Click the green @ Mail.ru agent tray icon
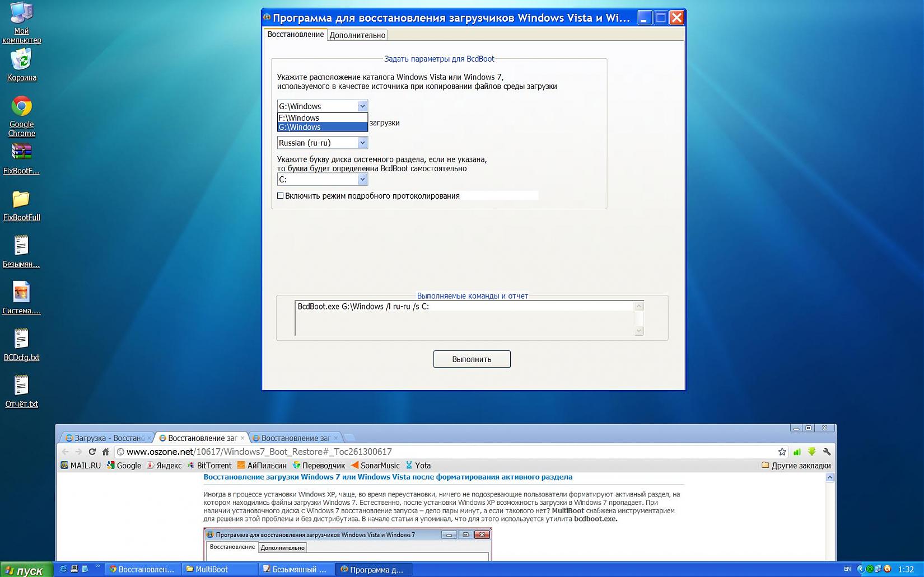This screenshot has width=924, height=577. pos(870,569)
